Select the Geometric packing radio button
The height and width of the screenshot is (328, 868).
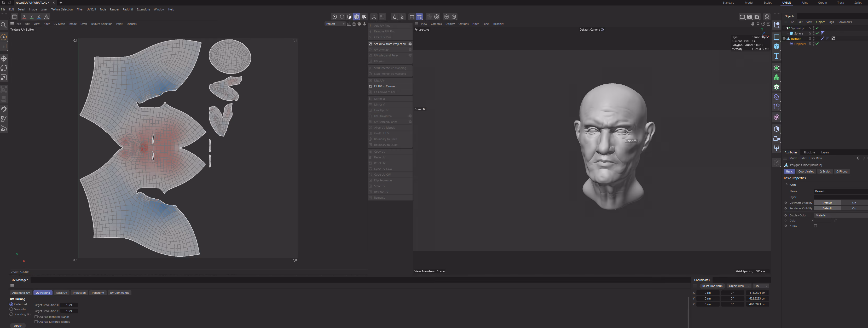click(11, 309)
